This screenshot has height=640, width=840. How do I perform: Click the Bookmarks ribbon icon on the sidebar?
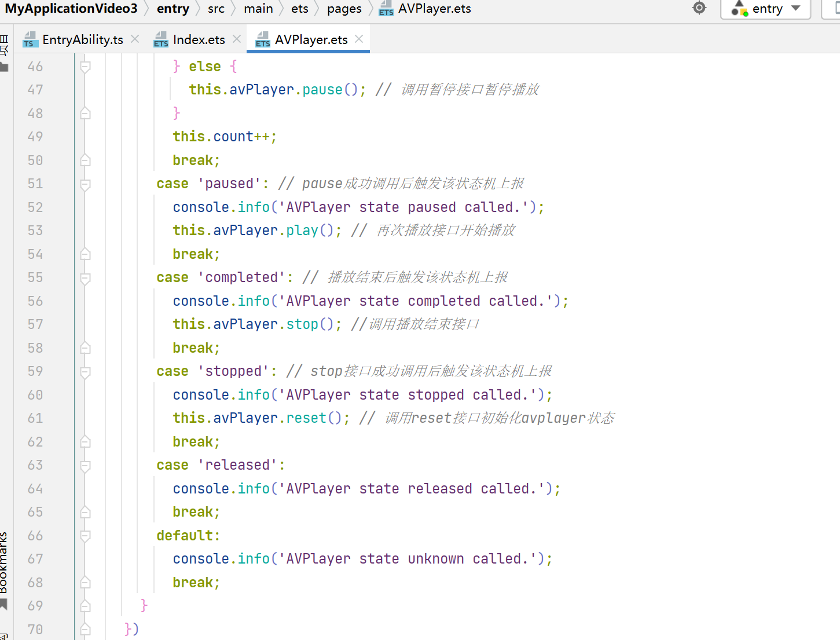coord(3,605)
